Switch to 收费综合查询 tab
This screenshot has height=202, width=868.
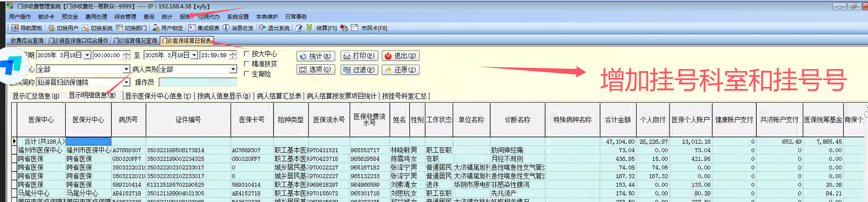[x=27, y=40]
